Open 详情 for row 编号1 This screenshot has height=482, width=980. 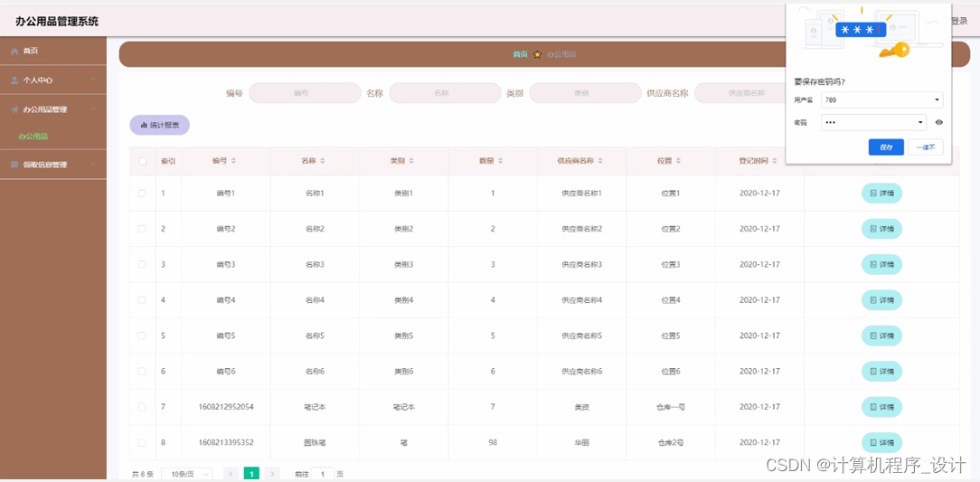(x=881, y=194)
